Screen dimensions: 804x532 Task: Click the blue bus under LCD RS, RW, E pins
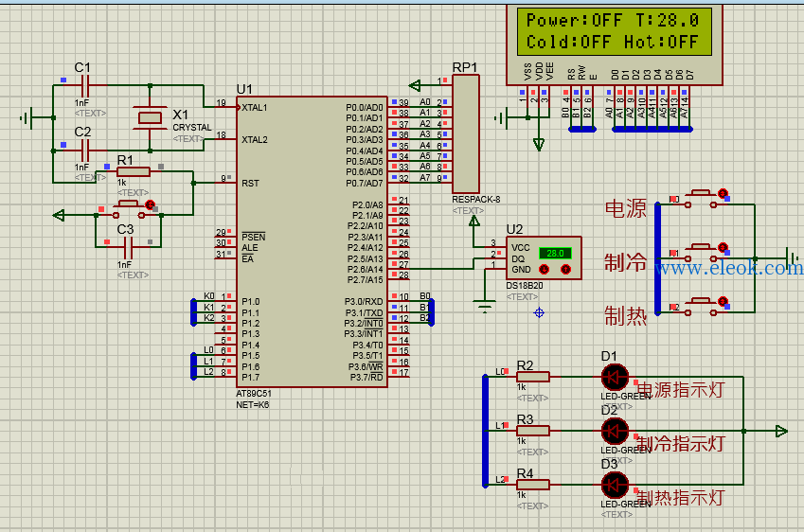(x=582, y=129)
